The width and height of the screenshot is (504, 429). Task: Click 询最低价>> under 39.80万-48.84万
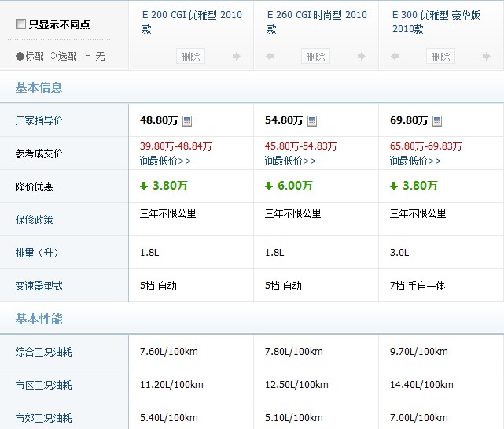pyautogui.click(x=166, y=161)
